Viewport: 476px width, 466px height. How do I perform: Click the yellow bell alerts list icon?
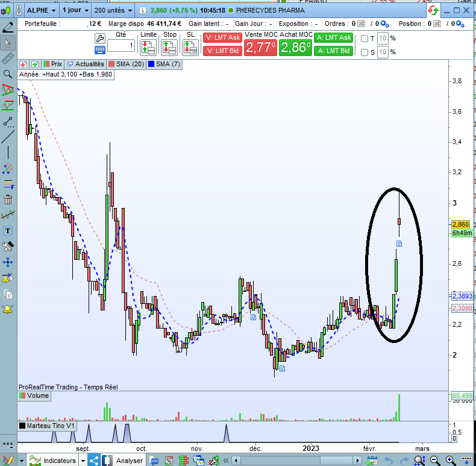(x=8, y=309)
